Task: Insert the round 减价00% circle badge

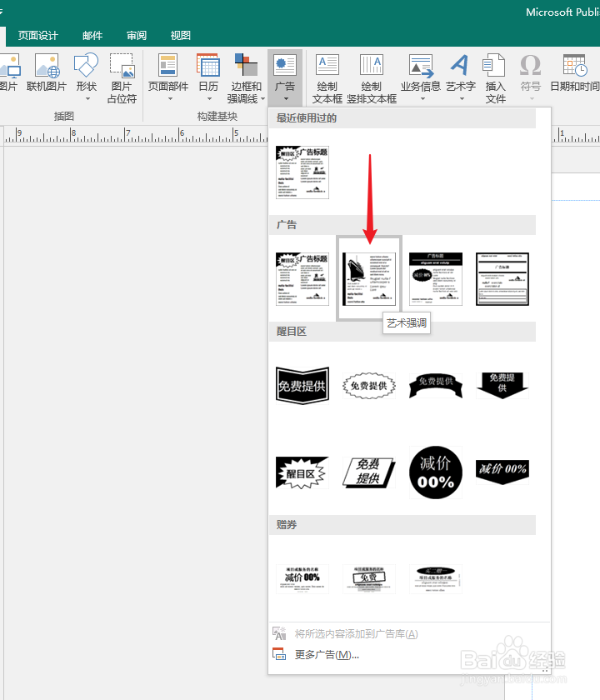Action: tap(436, 472)
